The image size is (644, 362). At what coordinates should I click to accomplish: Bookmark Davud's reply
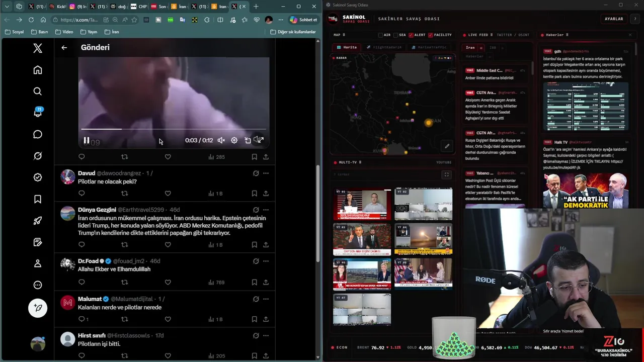point(254,194)
